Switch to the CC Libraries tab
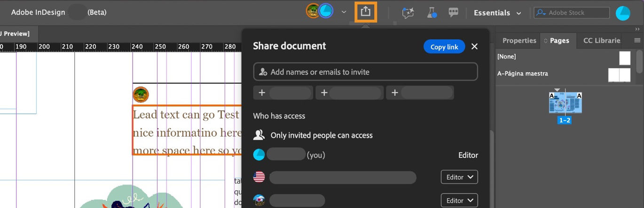Viewport: 644px width, 208px height. click(x=601, y=40)
